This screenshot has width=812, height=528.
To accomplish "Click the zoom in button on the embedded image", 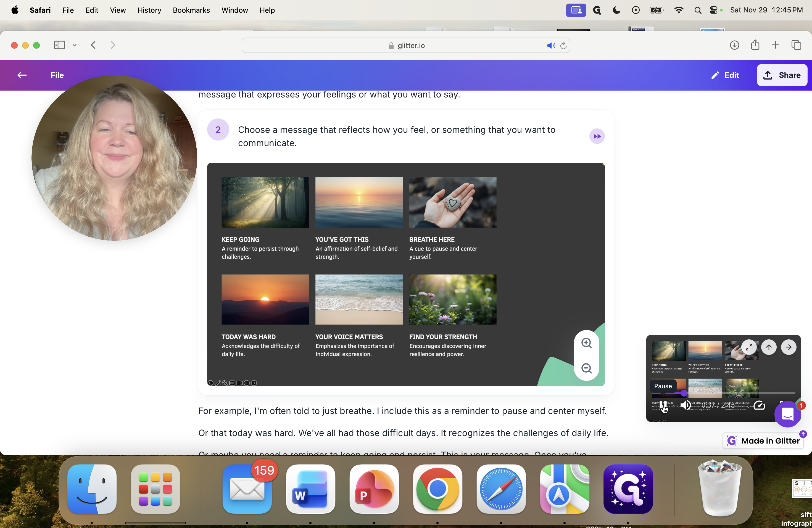I will click(586, 343).
